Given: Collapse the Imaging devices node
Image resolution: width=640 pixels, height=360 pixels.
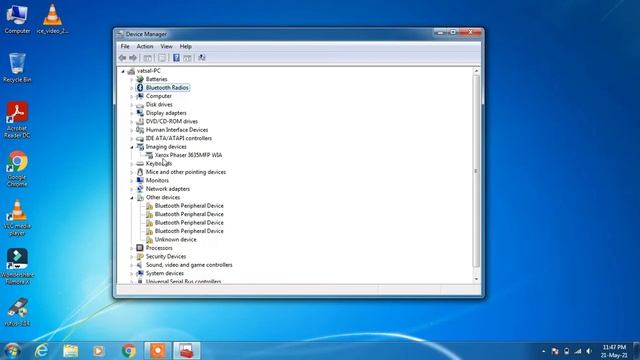Looking at the screenshot, I should 132,147.
